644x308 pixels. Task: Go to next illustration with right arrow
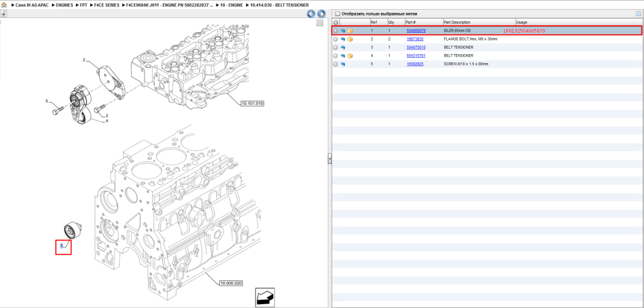321,14
